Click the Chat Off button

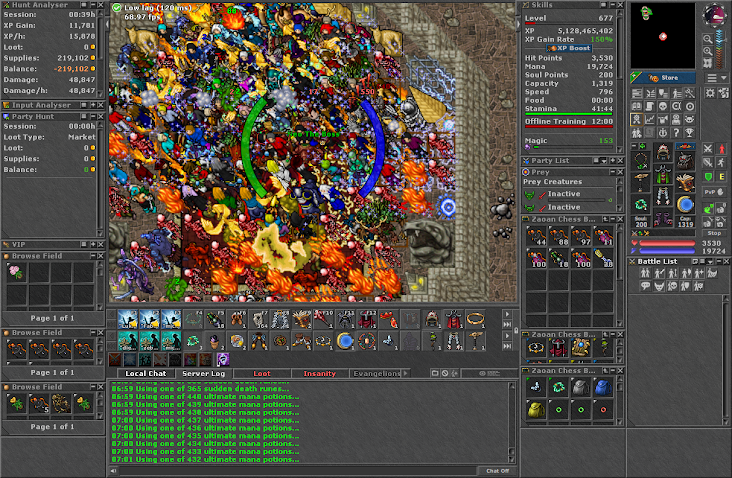click(x=498, y=471)
